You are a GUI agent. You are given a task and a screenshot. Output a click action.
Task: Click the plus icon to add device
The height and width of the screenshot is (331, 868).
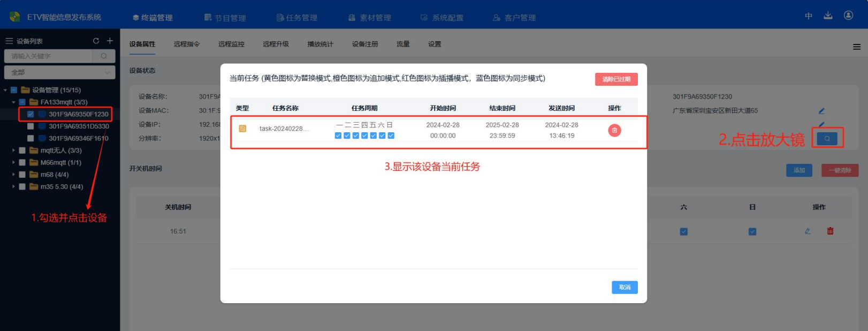point(110,41)
